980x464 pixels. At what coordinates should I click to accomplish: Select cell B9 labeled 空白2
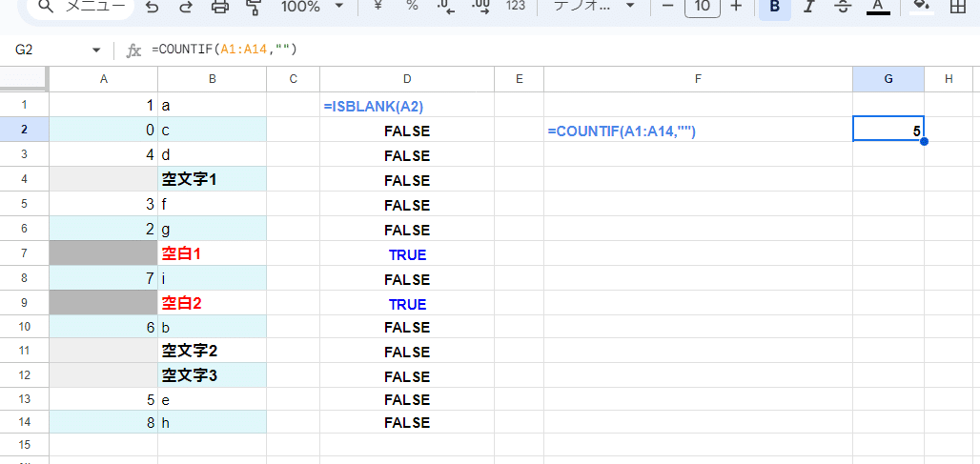click(x=213, y=304)
